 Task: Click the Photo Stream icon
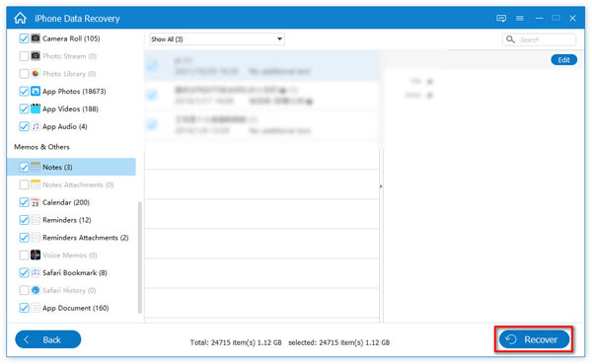36,56
